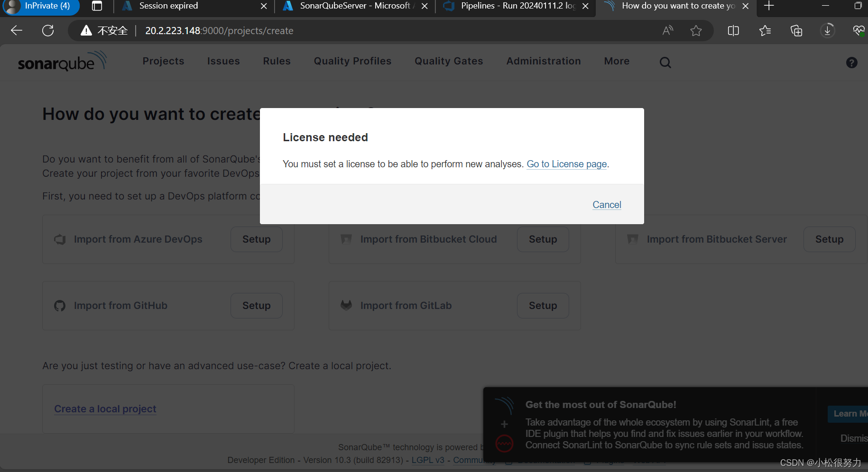
Task: Click the browser back arrow
Action: (x=17, y=31)
